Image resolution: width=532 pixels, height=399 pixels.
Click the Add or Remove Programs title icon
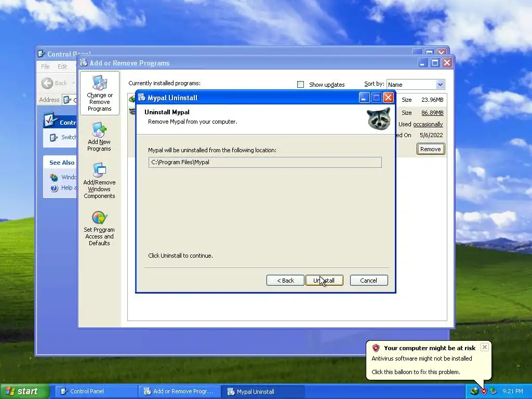(x=84, y=62)
